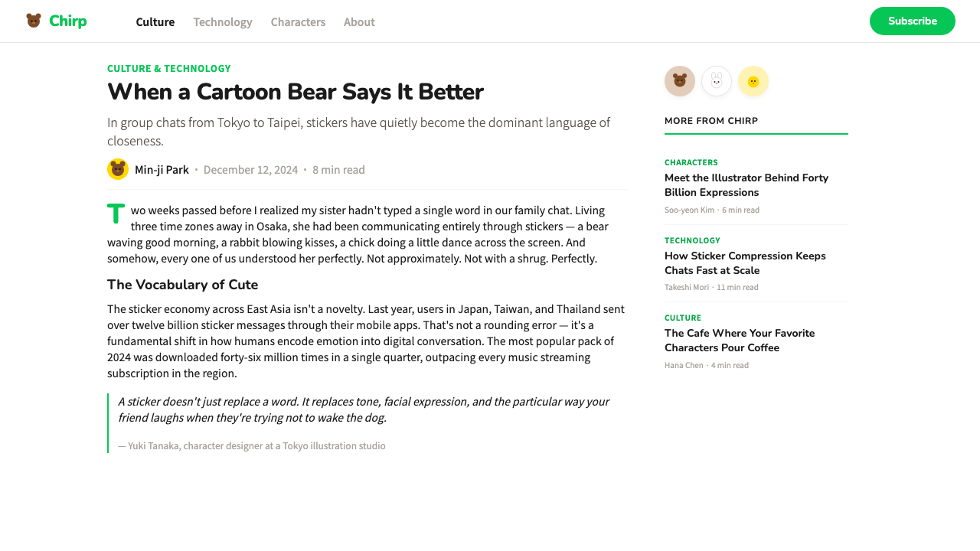This screenshot has height=551, width=980.
Task: Open the Characters navigation tab
Action: 298,21
